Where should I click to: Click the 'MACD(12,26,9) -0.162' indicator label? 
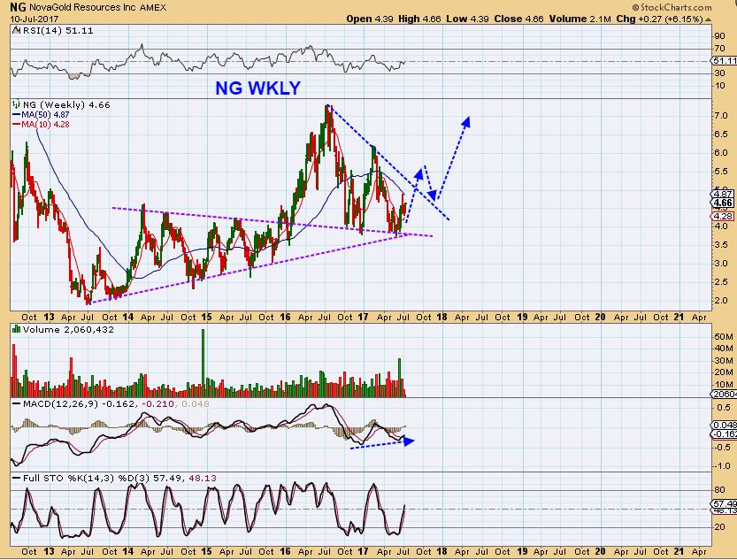point(80,404)
